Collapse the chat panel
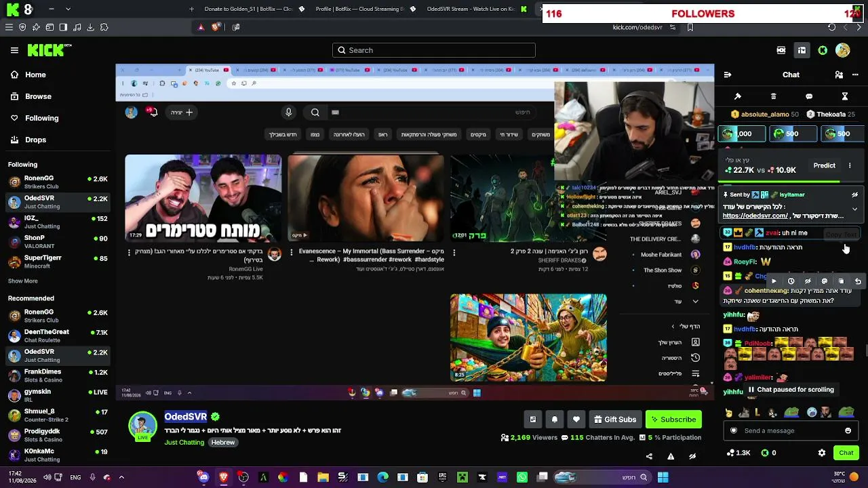868x488 pixels. tap(728, 75)
